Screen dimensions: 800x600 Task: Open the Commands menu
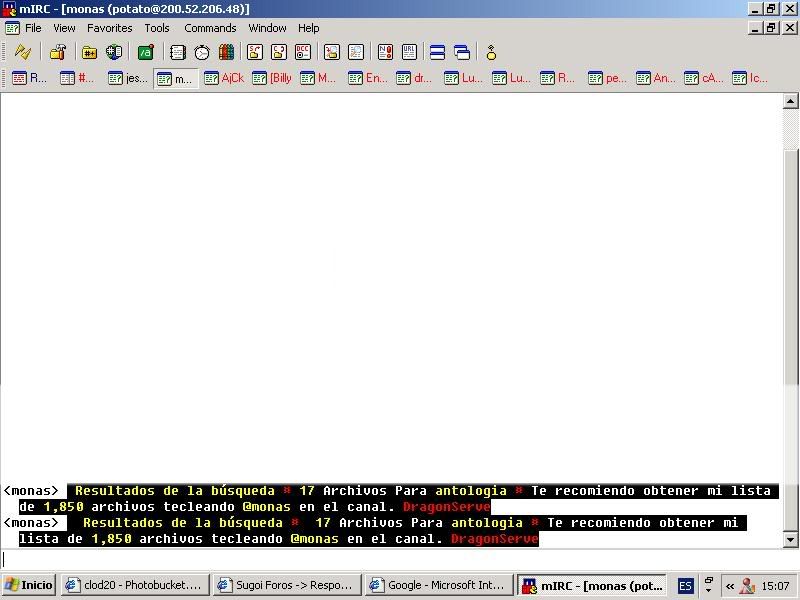tap(210, 28)
